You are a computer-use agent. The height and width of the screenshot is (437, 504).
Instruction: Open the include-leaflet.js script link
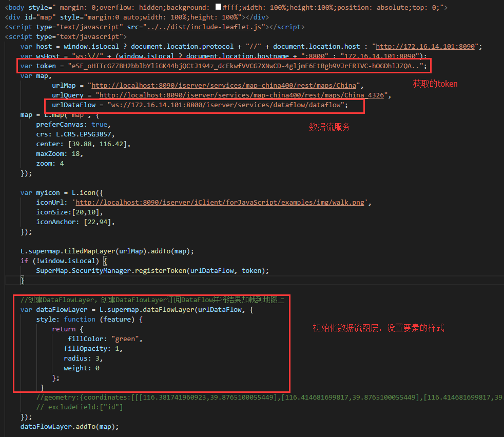(204, 27)
